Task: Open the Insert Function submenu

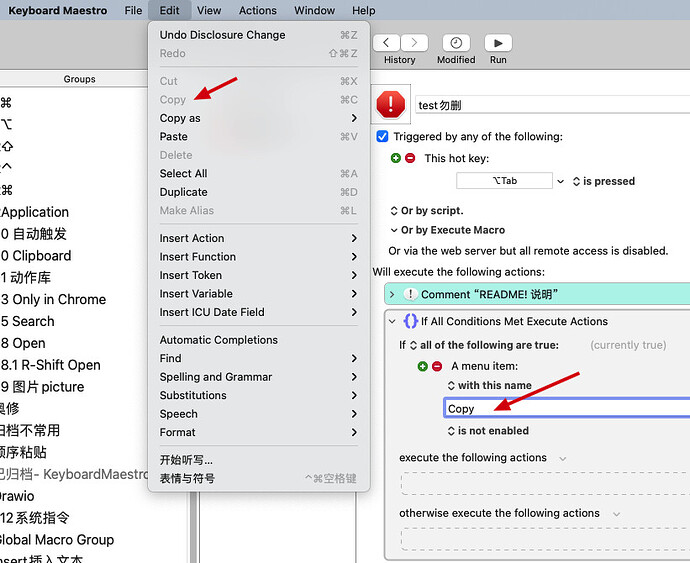Action: [x=259, y=257]
